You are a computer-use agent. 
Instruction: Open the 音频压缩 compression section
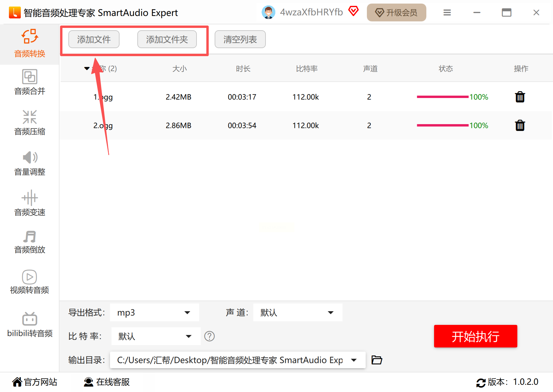30,123
